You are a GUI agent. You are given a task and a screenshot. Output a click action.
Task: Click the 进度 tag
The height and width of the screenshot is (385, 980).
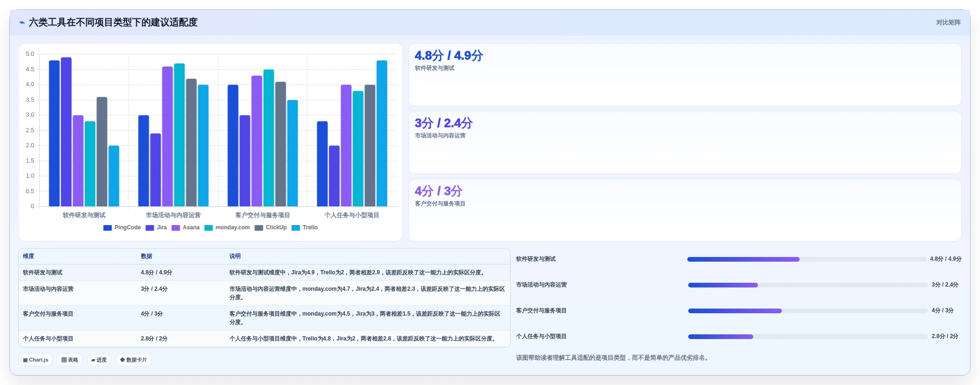pos(99,360)
